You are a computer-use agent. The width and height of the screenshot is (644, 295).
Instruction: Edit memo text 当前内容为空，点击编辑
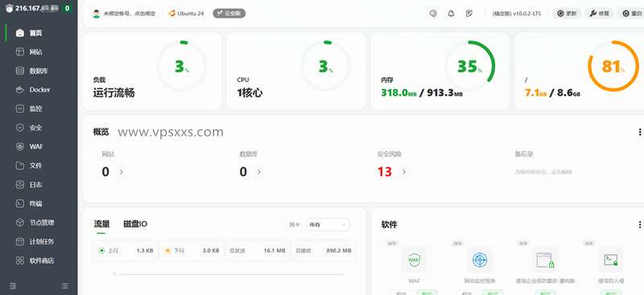coord(543,172)
